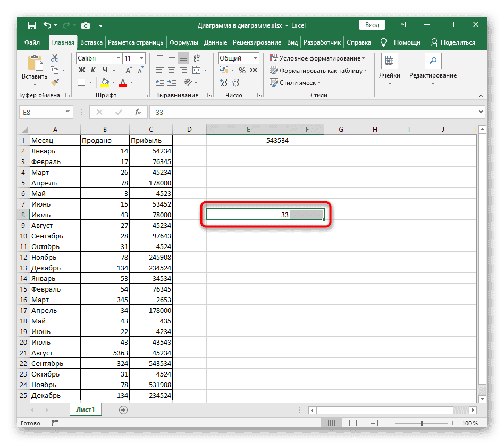
Task: Click the Cut scissors icon
Action: coord(55,58)
